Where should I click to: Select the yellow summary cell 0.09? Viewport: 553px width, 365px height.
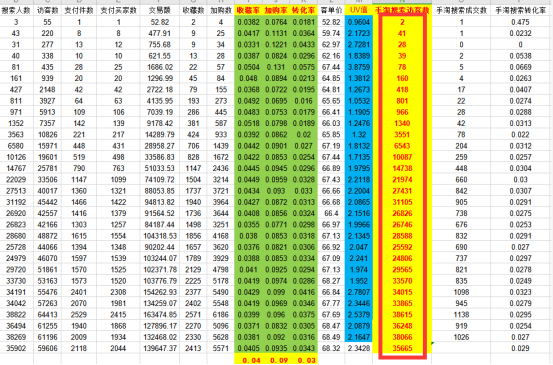[x=276, y=360]
